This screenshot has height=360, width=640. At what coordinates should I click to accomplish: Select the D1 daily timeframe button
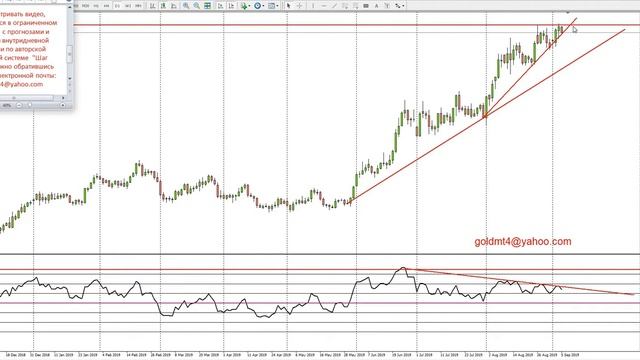click(x=117, y=6)
